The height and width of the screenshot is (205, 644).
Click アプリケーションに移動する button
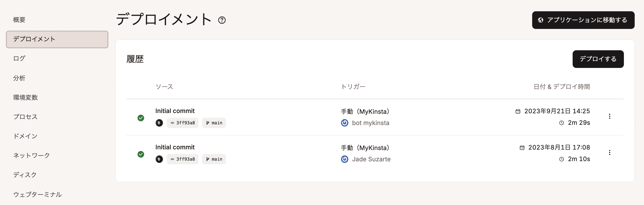[583, 20]
